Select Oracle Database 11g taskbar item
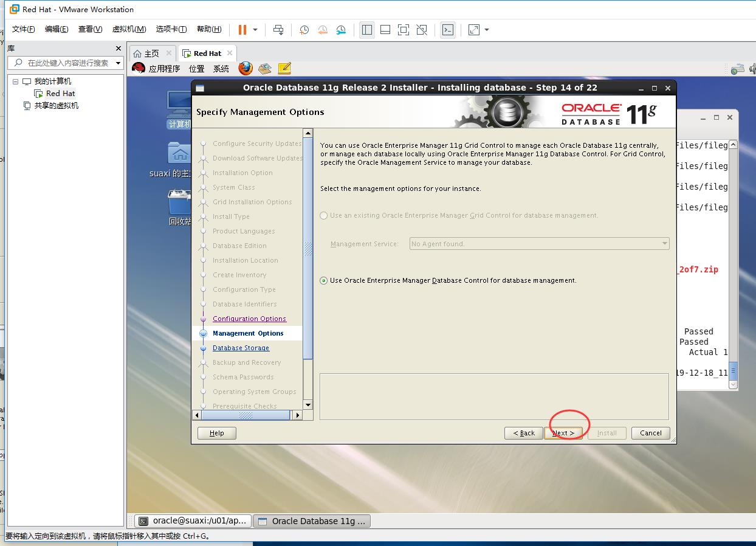This screenshot has width=756, height=546. pyautogui.click(x=312, y=521)
